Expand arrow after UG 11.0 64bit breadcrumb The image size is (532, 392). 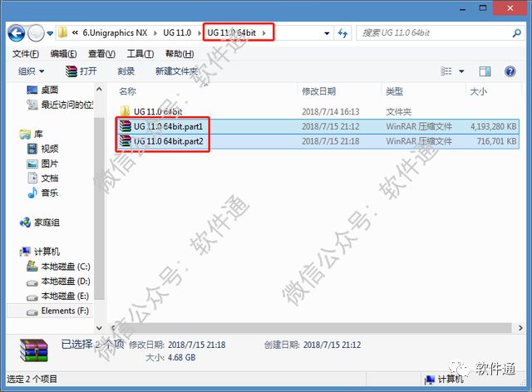point(264,33)
